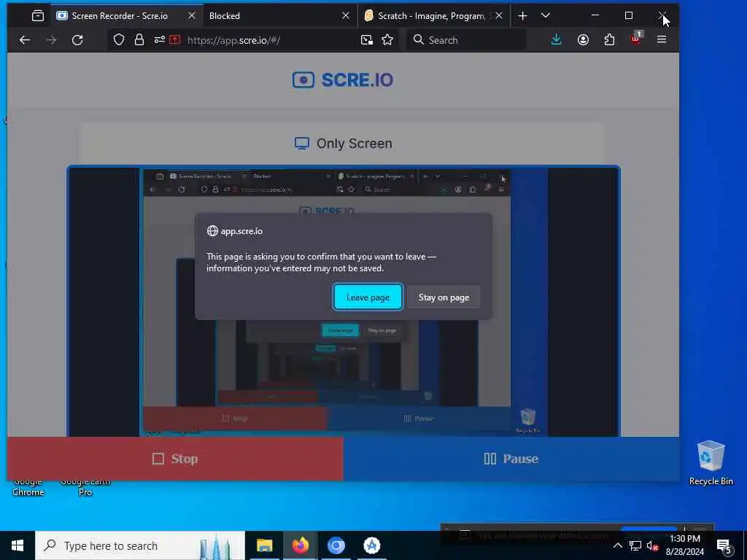Select the Google Earth Pro desktop shortcut
The height and width of the screenshot is (560, 747).
coord(85,487)
